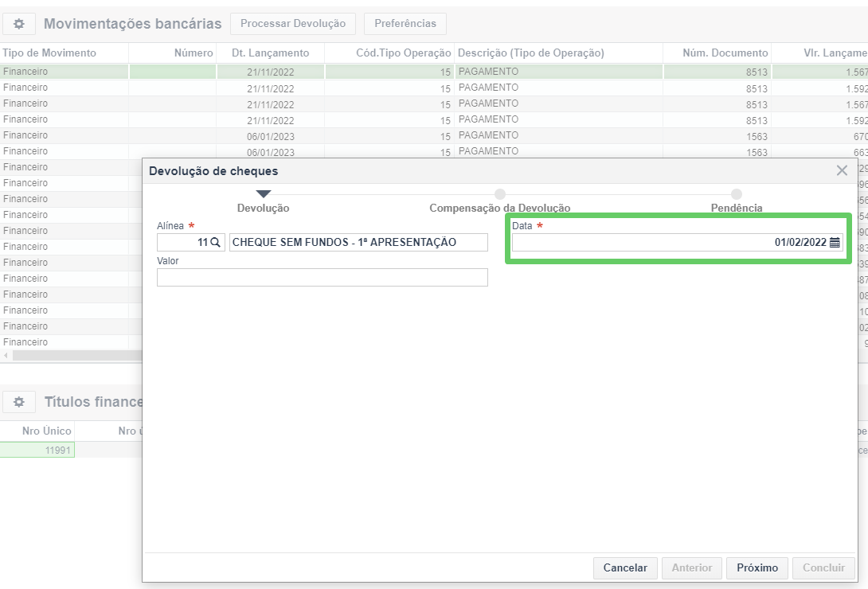Click gear icon beside Títulos financeiros
Viewport: 868px width, 589px height.
coord(19,402)
